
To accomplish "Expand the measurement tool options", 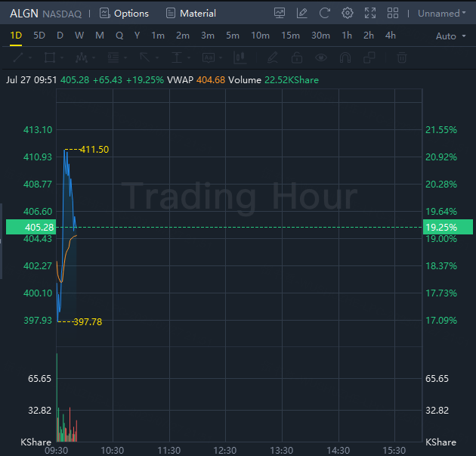I will (189, 57).
